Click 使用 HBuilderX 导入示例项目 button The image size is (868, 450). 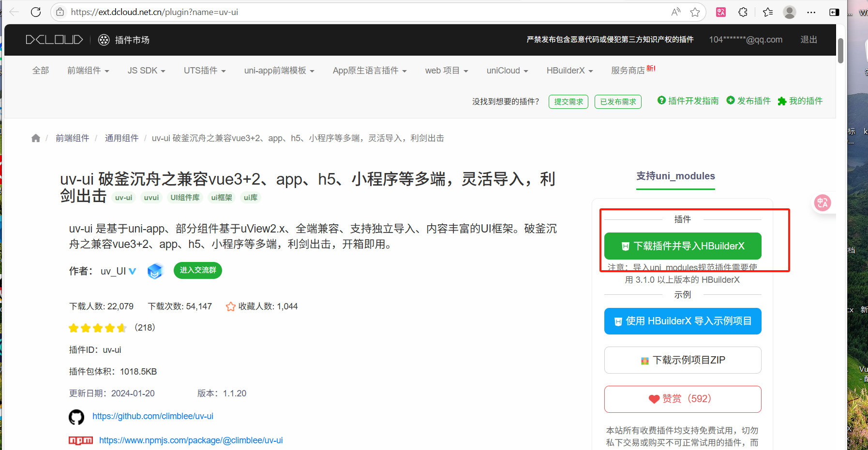point(683,321)
